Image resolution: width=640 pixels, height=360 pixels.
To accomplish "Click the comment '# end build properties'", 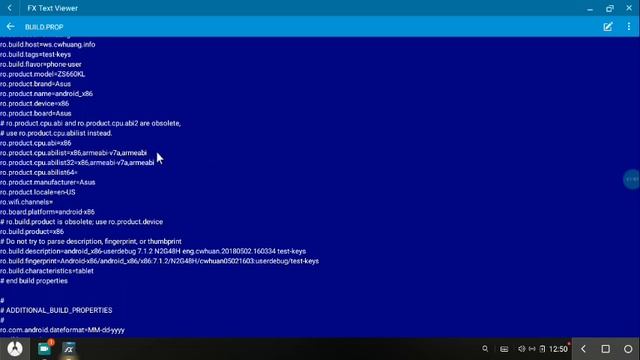I will point(34,281).
